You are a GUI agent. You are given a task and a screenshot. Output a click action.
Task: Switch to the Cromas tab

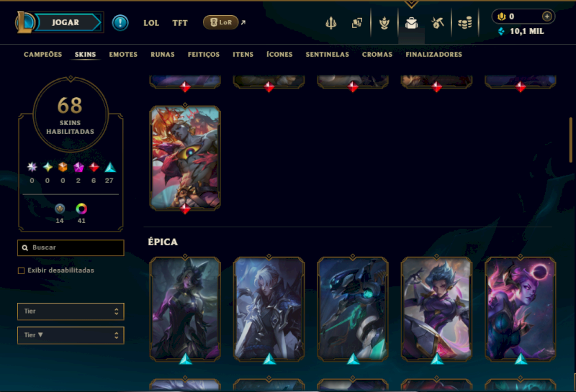377,55
